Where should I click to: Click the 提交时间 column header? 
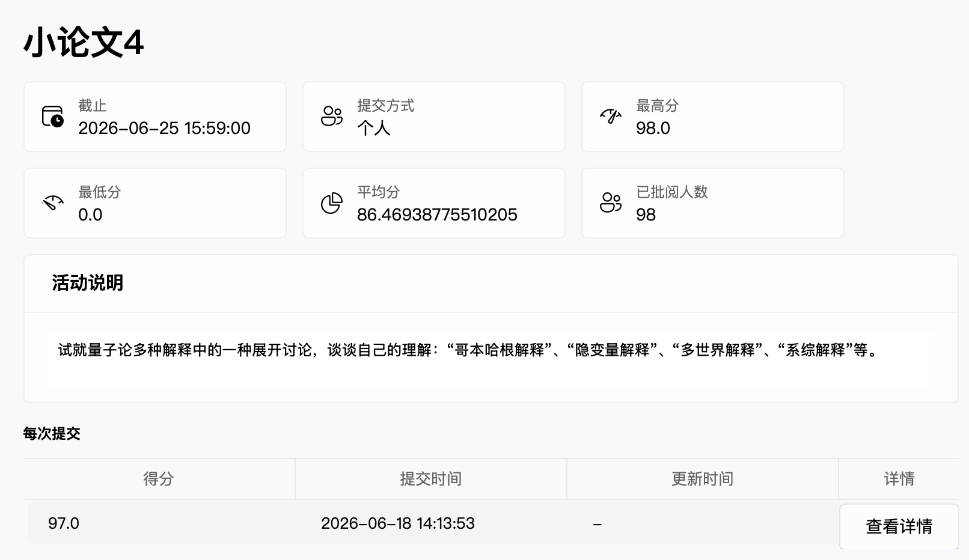click(x=430, y=479)
